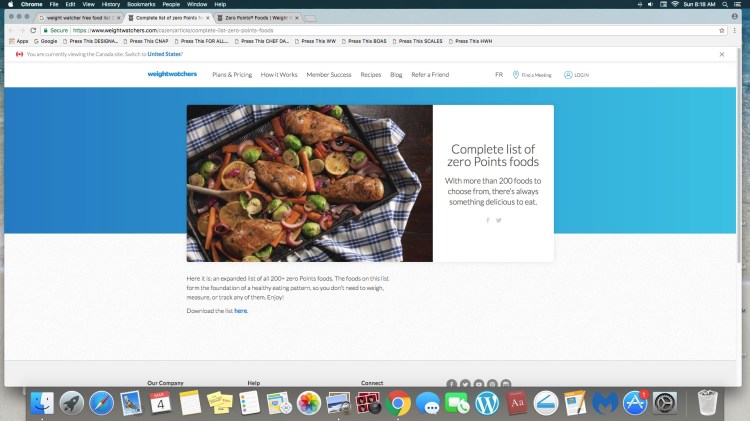This screenshot has height=421, width=750.
Task: Open Pages document app in dock
Action: click(575, 403)
